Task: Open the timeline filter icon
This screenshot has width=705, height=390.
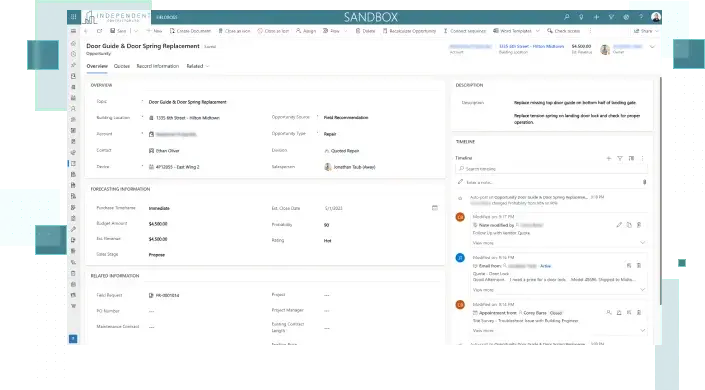Action: click(620, 158)
